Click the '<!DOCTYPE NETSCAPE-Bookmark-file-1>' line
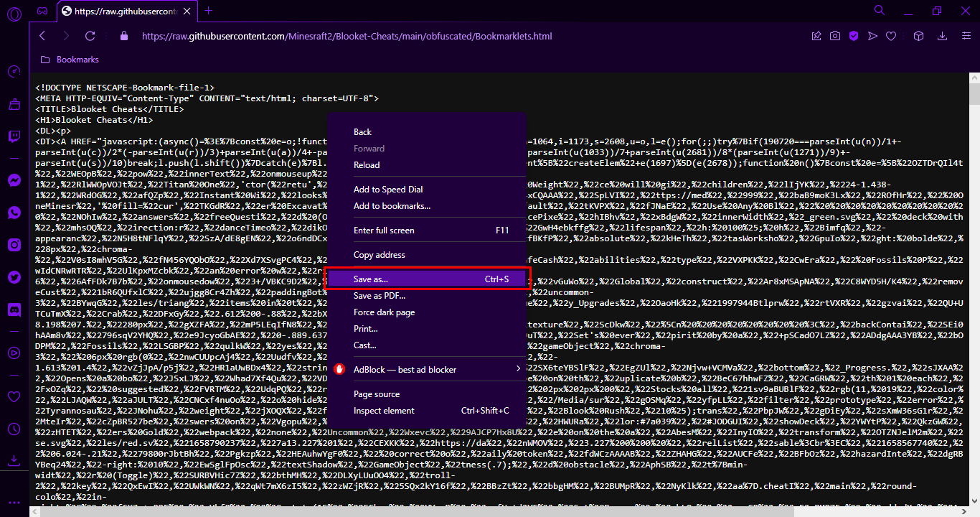Viewport: 980px width, 517px height. pyautogui.click(x=125, y=88)
